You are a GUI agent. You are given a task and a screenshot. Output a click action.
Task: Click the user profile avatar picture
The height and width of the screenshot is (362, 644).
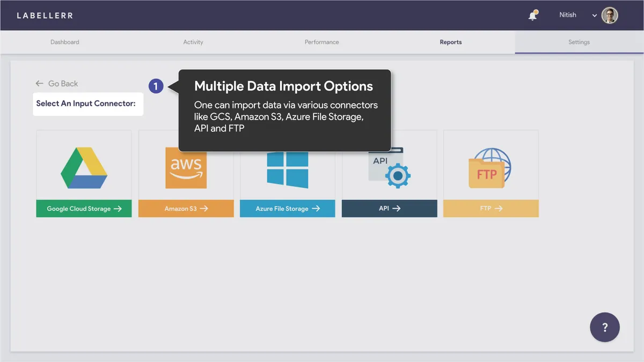tap(610, 16)
